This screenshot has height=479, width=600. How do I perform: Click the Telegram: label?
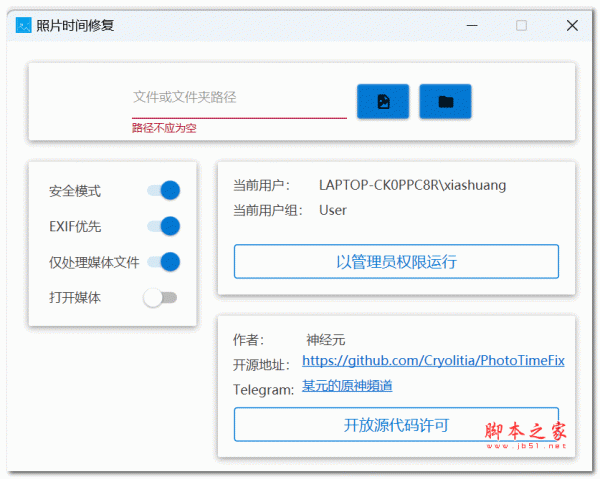click(x=264, y=390)
